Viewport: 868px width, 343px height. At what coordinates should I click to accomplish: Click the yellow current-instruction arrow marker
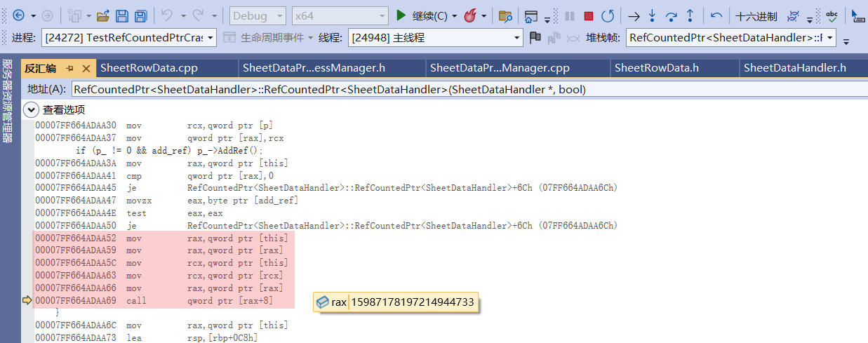point(27,301)
